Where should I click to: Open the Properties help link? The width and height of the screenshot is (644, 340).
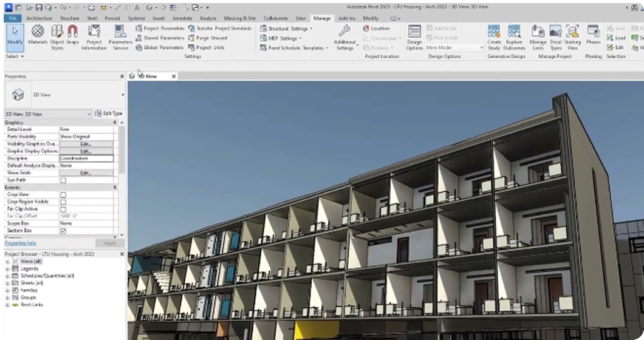click(x=20, y=243)
